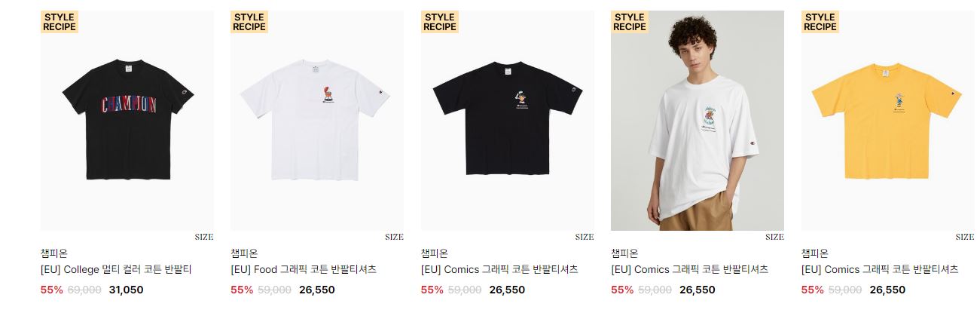This screenshot has height=316, width=980.
Task: Show SIZE options for black Comics tee
Action: [585, 237]
